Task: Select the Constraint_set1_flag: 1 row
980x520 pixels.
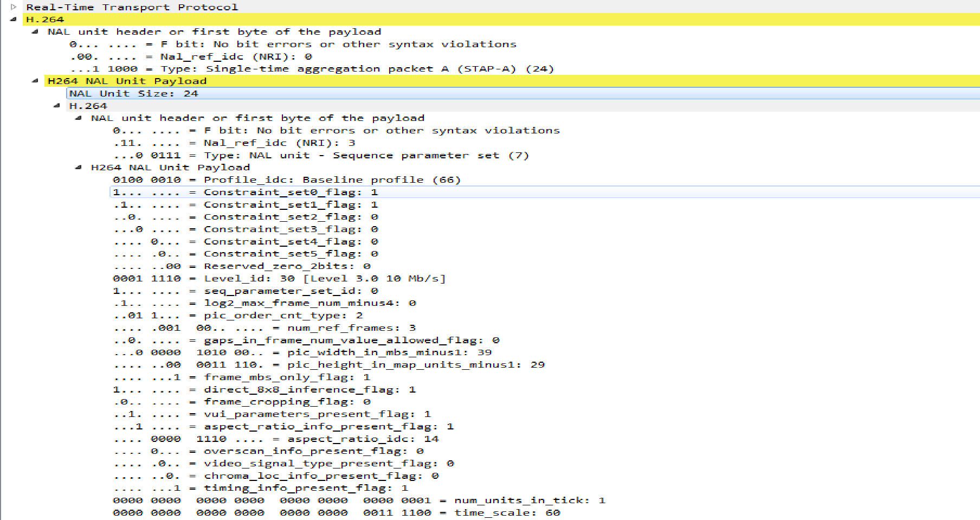Action: pos(246,204)
